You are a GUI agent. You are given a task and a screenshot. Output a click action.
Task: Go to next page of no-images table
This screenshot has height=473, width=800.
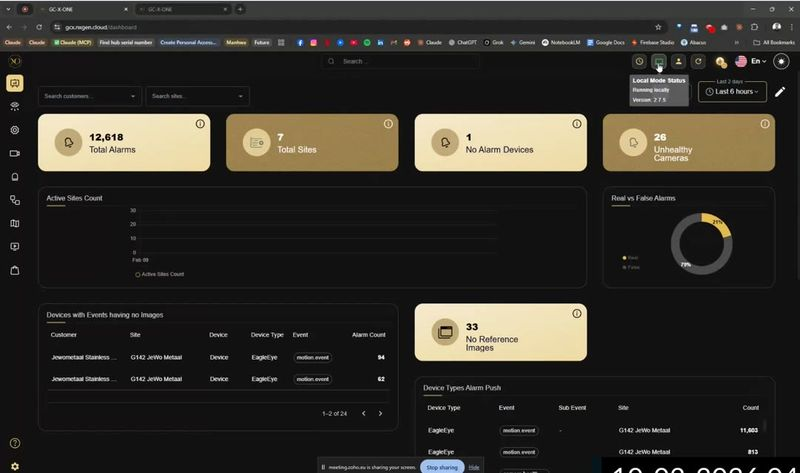click(380, 413)
